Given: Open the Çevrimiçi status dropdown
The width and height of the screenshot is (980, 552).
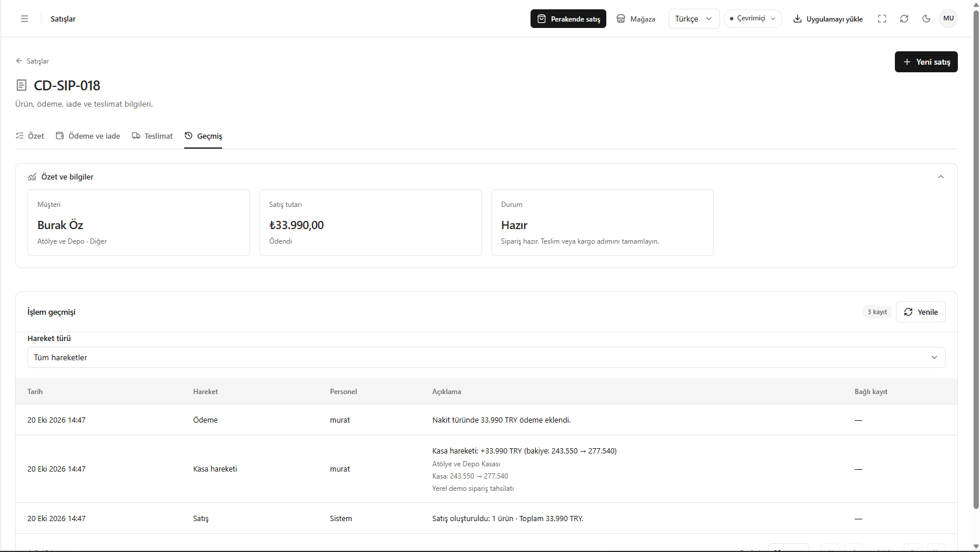Looking at the screenshot, I should click(x=753, y=19).
